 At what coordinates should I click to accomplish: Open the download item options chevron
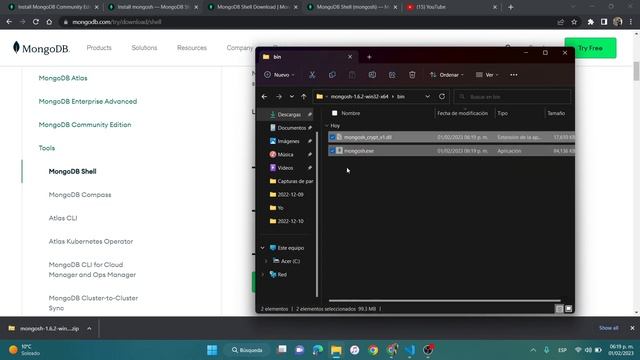click(89, 328)
